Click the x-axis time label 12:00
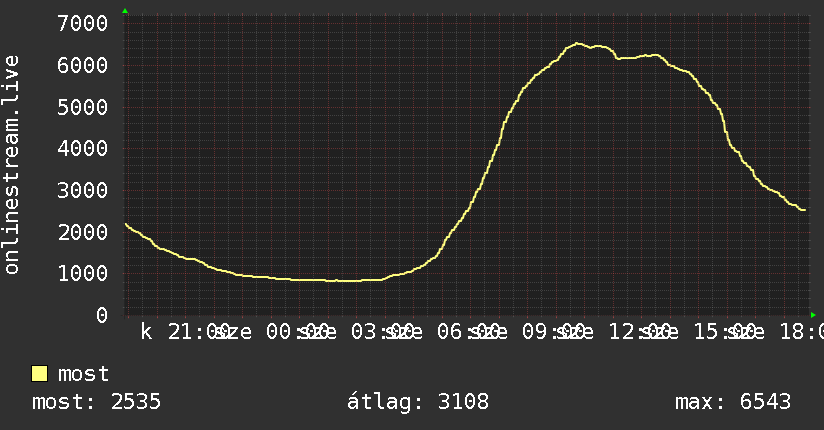This screenshot has width=824, height=430. tap(640, 332)
